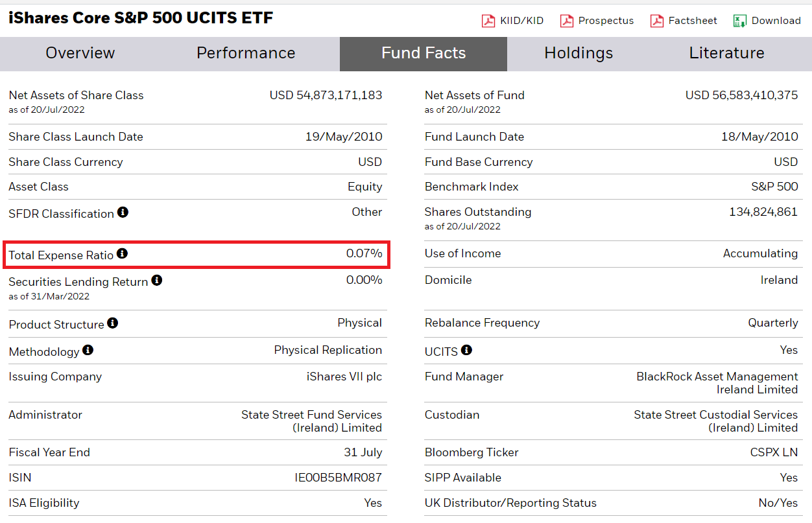Go to the Holdings tab
This screenshot has height=523, width=812.
579,53
